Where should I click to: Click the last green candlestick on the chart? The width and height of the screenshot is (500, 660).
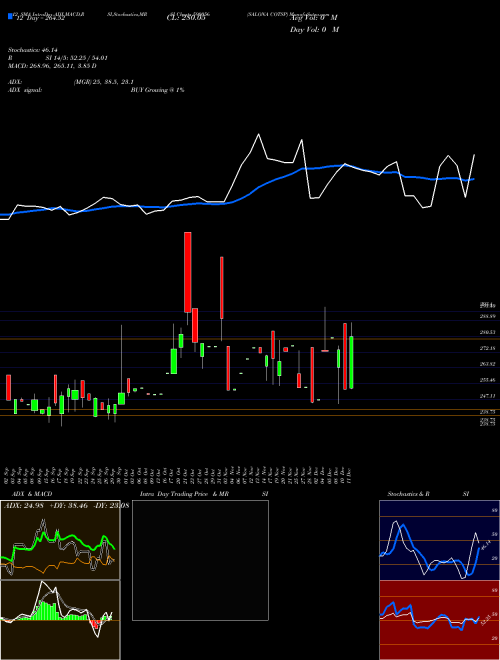point(351,362)
